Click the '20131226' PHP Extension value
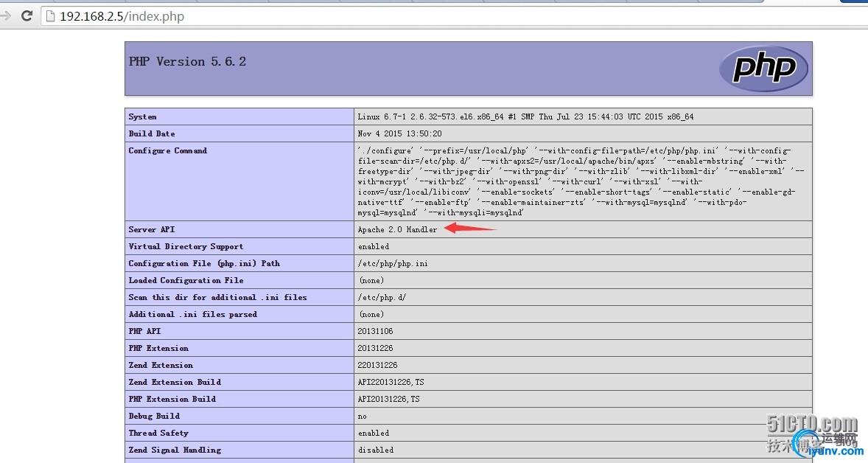 (x=375, y=349)
